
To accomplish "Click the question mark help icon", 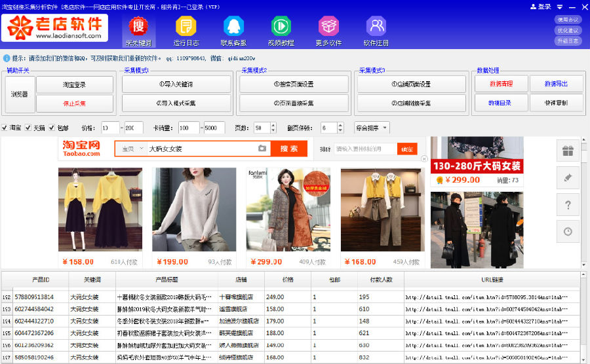I will tap(568, 205).
